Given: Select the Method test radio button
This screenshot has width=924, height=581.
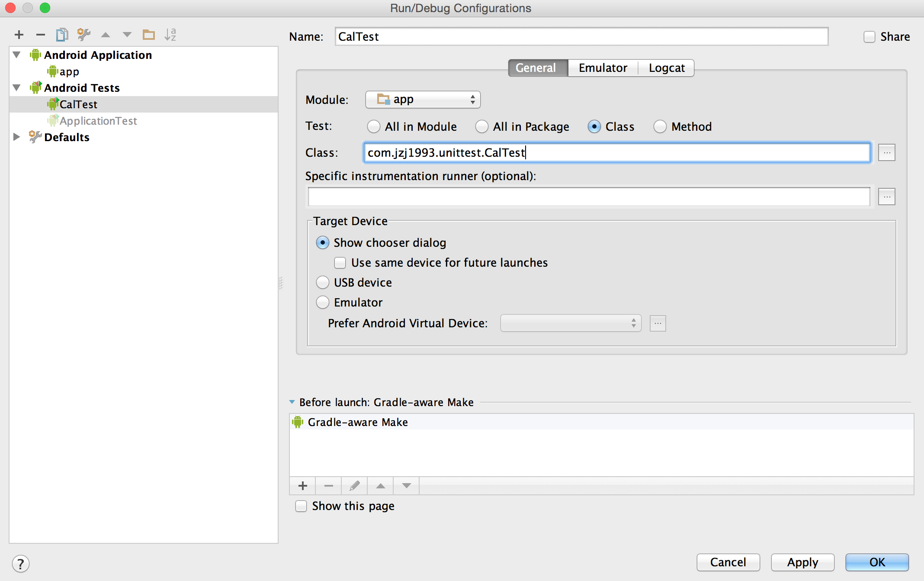Looking at the screenshot, I should (660, 126).
